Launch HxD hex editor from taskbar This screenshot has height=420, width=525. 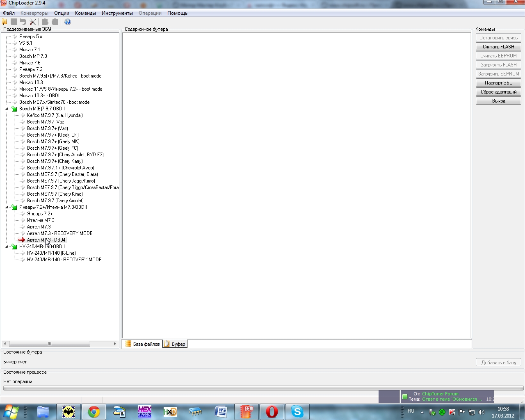coord(170,412)
